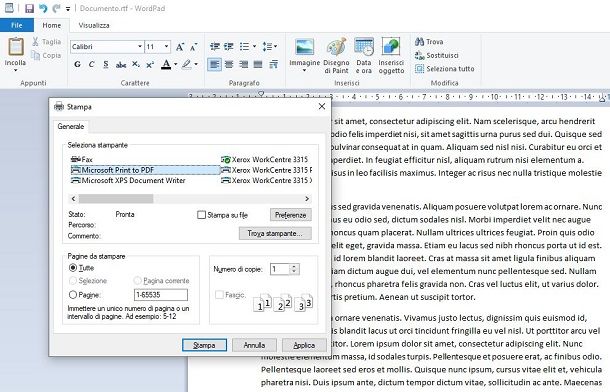Click Trova in the Modifica group
Viewport: 610px width, 392px height.
pos(429,42)
